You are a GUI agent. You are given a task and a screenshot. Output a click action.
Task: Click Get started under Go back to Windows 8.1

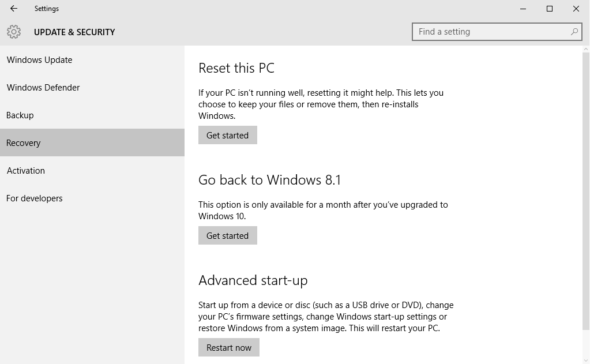point(227,235)
